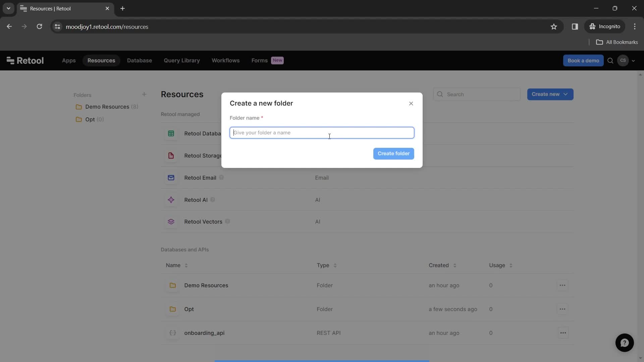Open the Query Library tab

pyautogui.click(x=181, y=61)
